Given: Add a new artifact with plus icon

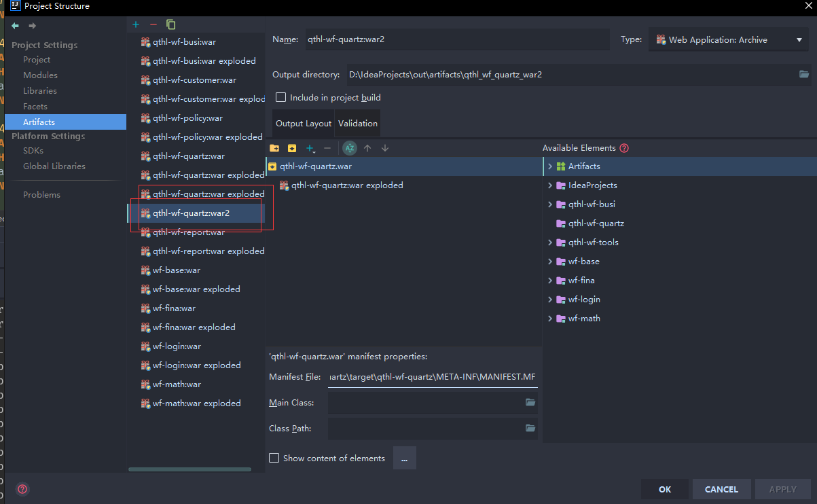Looking at the screenshot, I should coord(136,24).
